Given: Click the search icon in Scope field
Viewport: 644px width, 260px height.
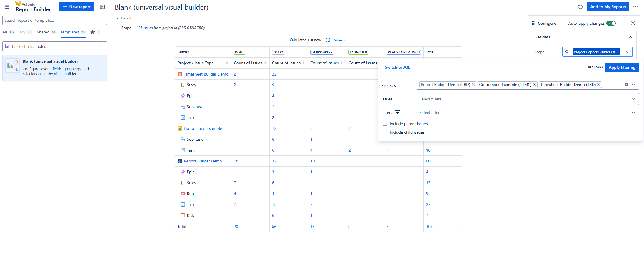Looking at the screenshot, I should pos(567,52).
